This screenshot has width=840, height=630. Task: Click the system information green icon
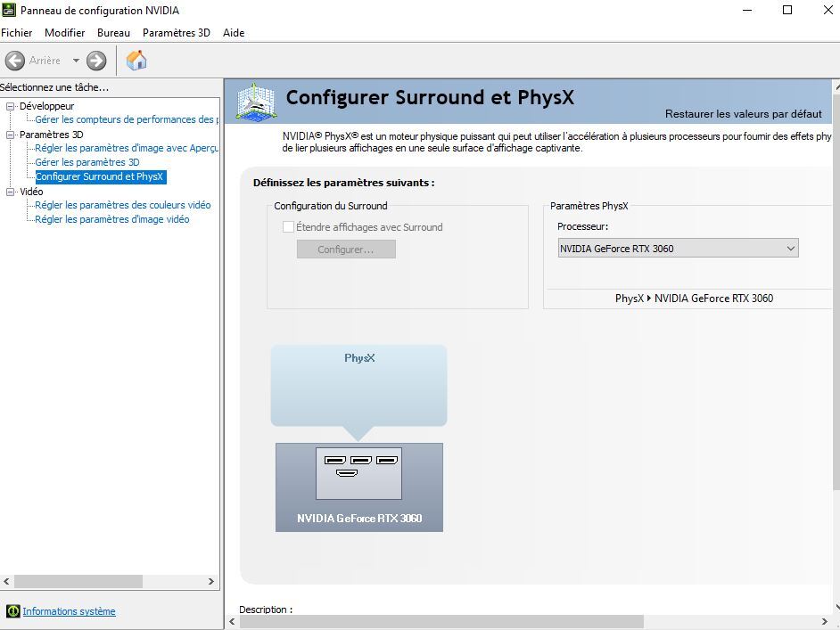pos(12,610)
